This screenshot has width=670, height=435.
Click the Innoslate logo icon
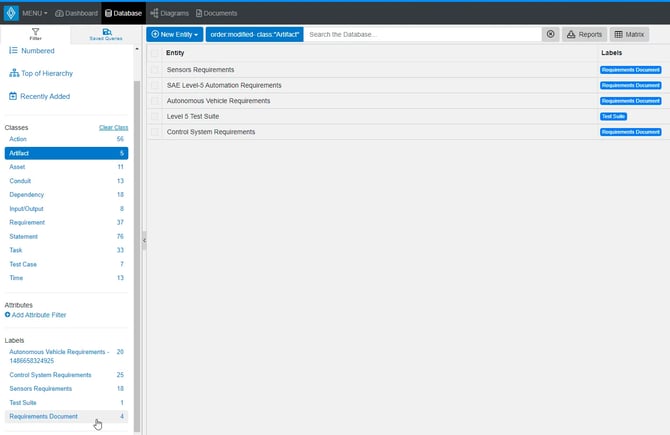coord(10,13)
